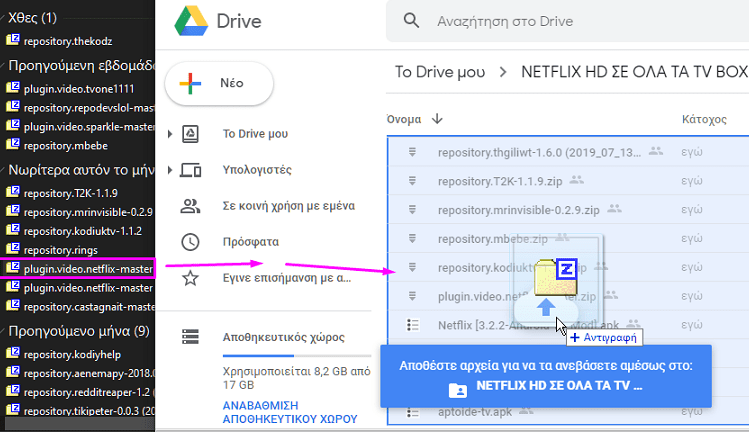
Task: Click file icon of repository.mbebe.zip
Action: click(x=412, y=238)
